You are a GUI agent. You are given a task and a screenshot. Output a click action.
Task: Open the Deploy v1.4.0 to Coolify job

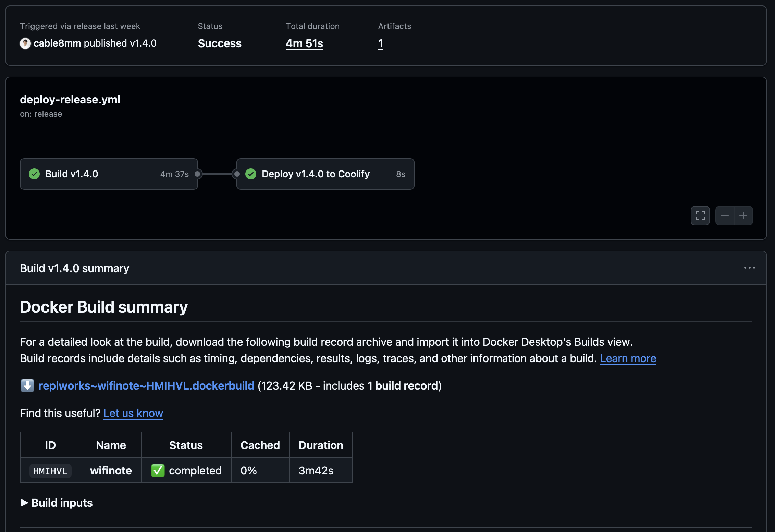(x=325, y=174)
